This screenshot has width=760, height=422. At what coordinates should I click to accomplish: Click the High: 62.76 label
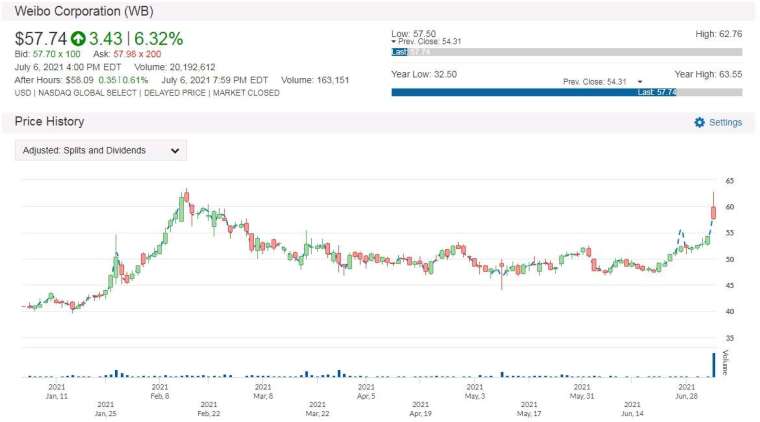(718, 34)
